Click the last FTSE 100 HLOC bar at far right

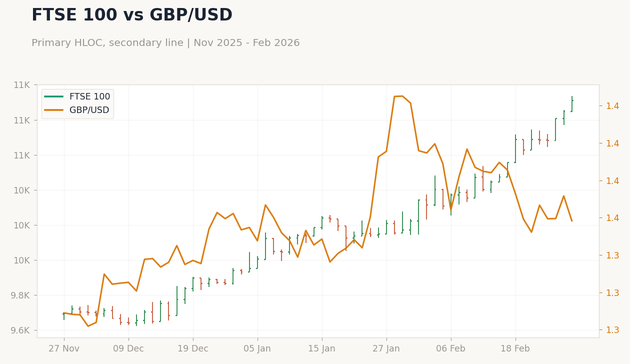click(571, 104)
